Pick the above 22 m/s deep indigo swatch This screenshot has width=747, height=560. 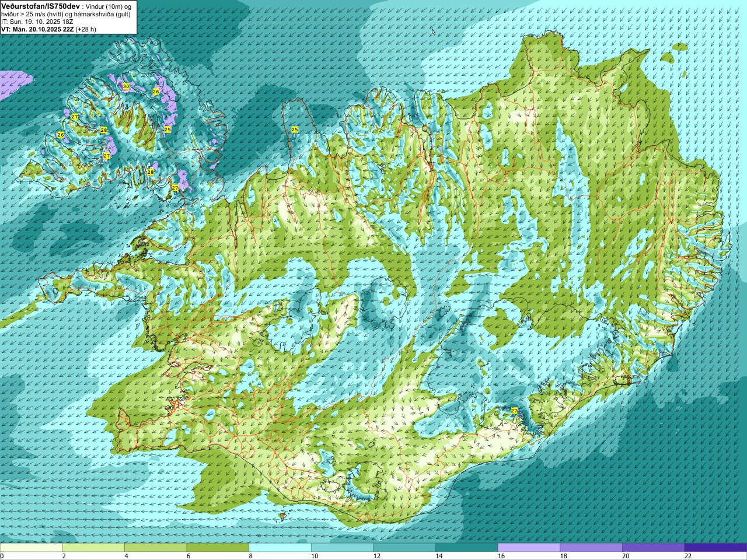715,548
